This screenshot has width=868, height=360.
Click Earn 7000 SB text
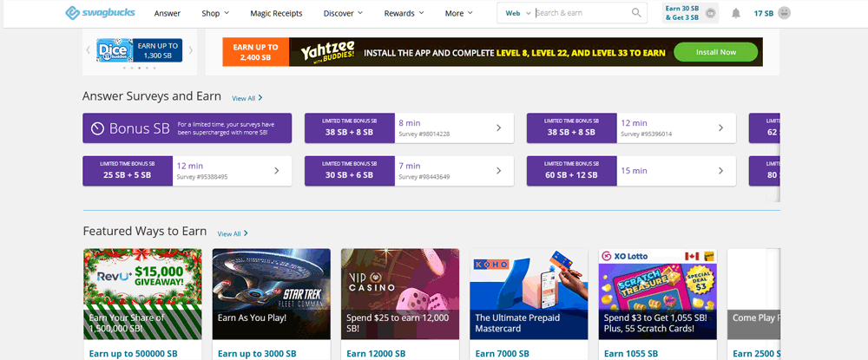point(502,353)
